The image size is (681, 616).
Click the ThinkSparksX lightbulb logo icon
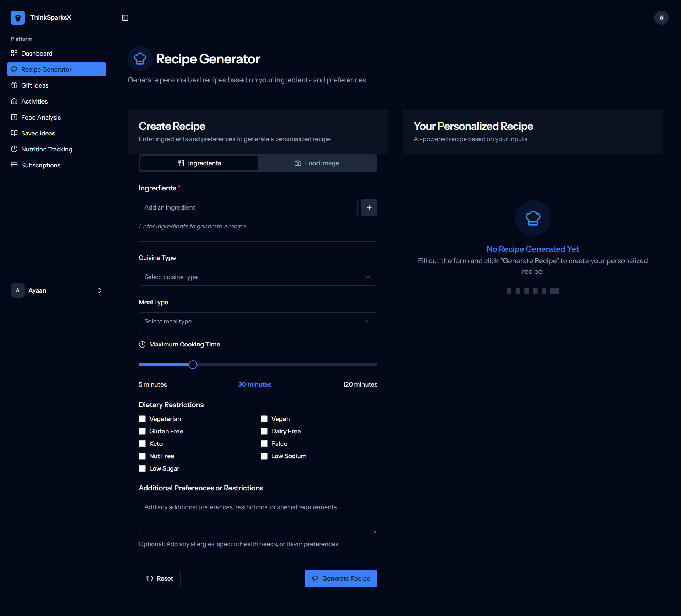point(17,18)
